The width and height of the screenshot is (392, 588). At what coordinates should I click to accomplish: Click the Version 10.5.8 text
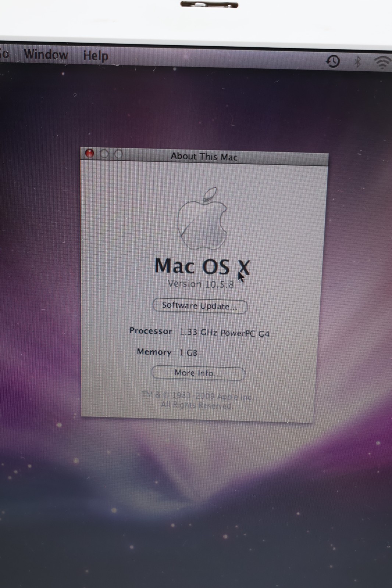[x=201, y=284]
